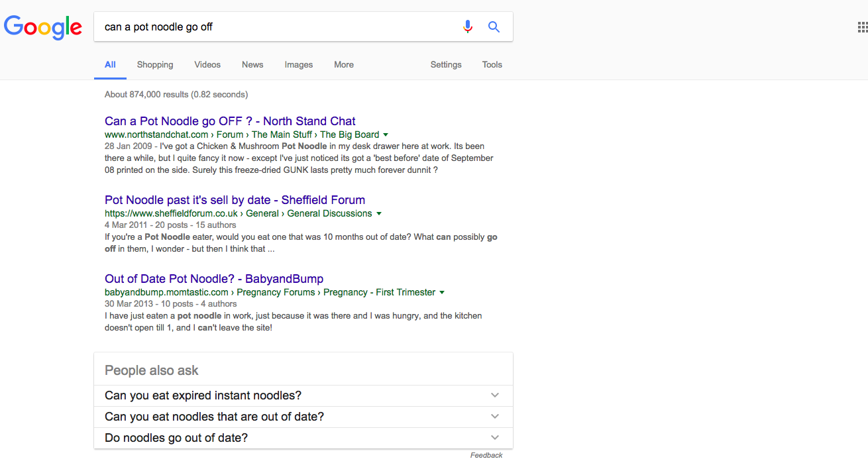Switch to the Shopping tab
This screenshot has width=868, height=469.
coord(155,64)
